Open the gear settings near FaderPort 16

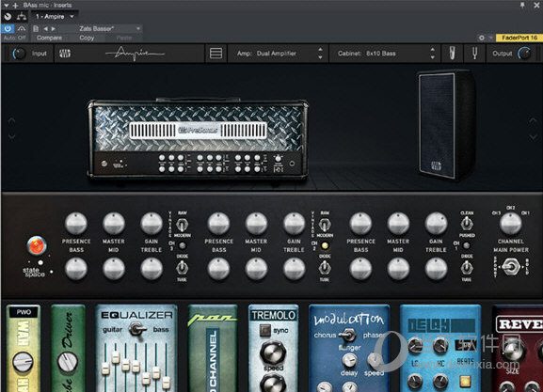pos(481,38)
